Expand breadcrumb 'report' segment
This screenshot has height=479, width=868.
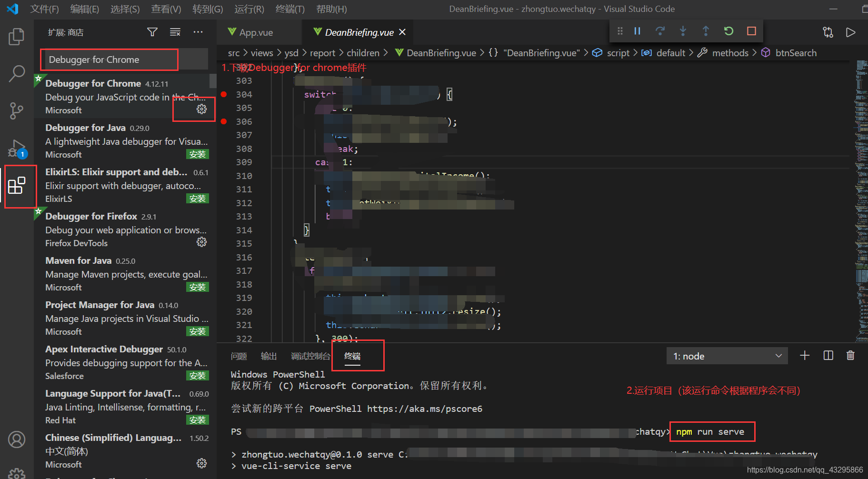click(x=322, y=53)
